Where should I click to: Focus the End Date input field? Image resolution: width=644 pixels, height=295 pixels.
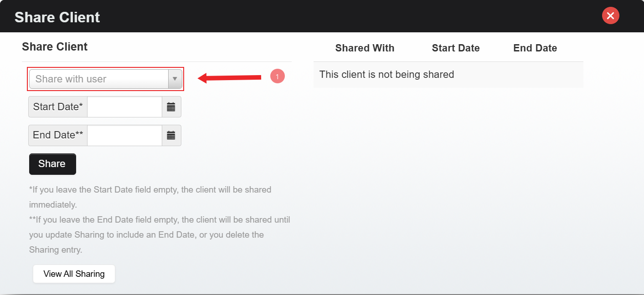(x=124, y=135)
